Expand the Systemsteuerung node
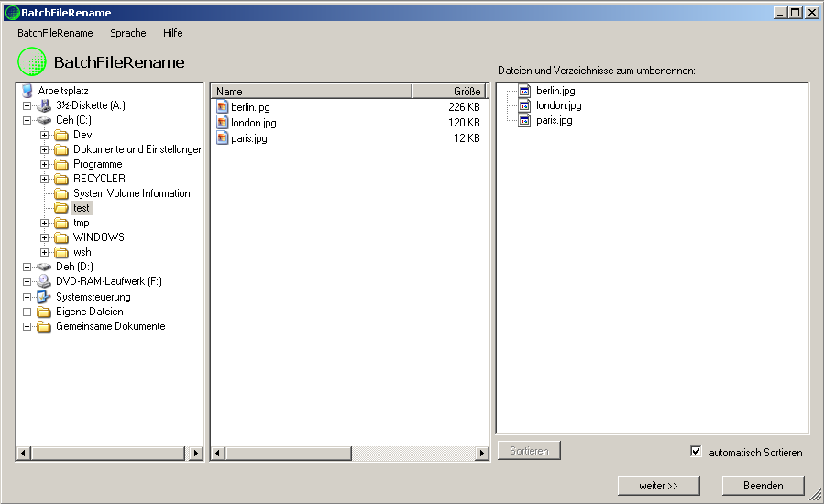 pyautogui.click(x=27, y=298)
